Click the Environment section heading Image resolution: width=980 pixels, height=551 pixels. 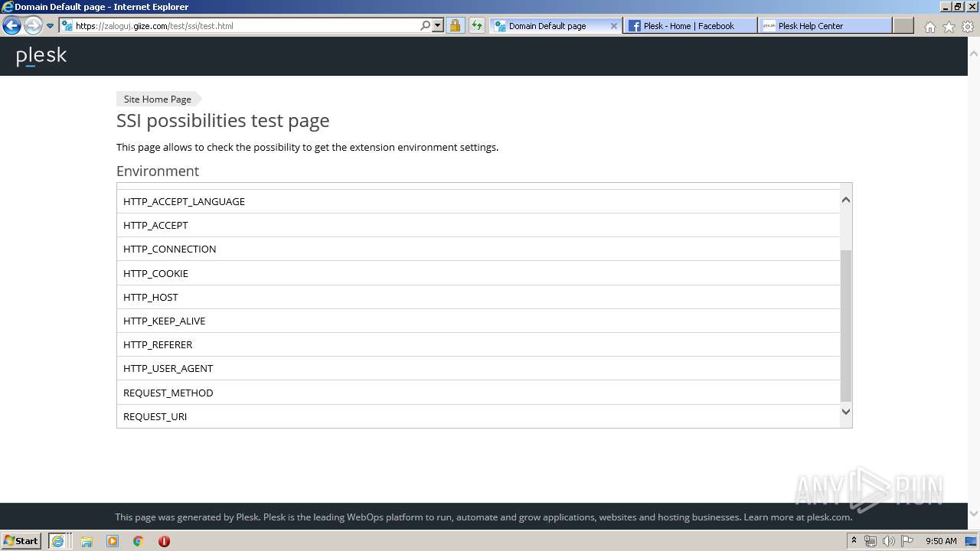click(x=158, y=171)
